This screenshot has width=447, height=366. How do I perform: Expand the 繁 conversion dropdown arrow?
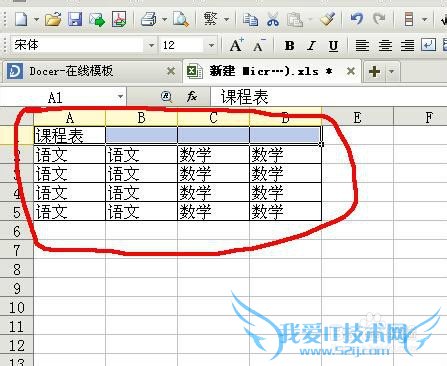tap(226, 19)
